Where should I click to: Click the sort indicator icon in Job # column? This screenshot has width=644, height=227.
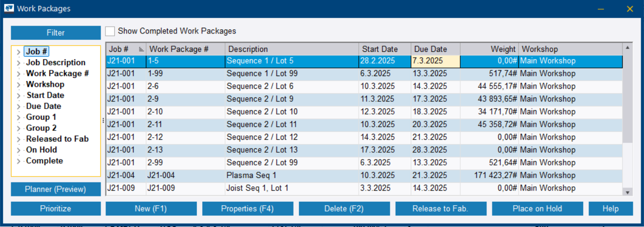point(141,49)
